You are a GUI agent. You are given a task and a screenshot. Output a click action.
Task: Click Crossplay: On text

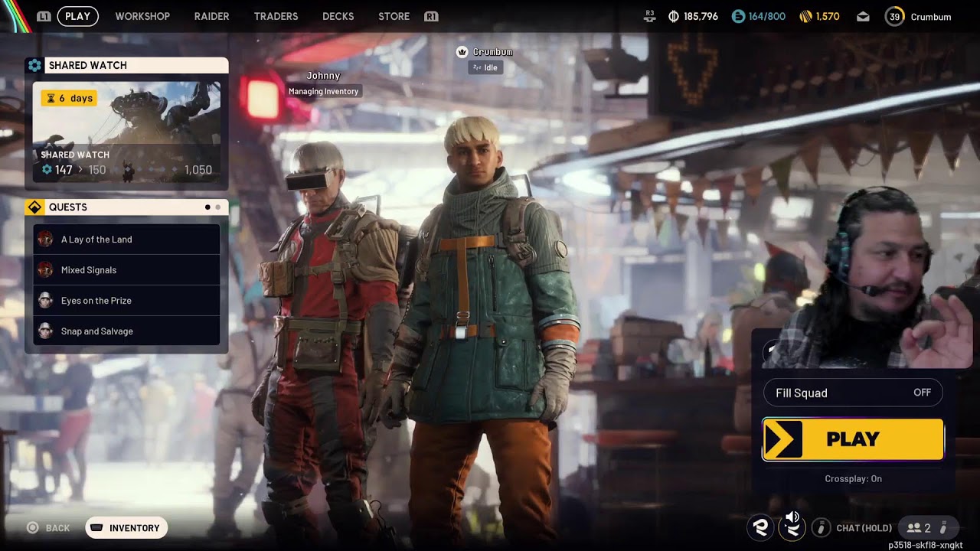[853, 479]
